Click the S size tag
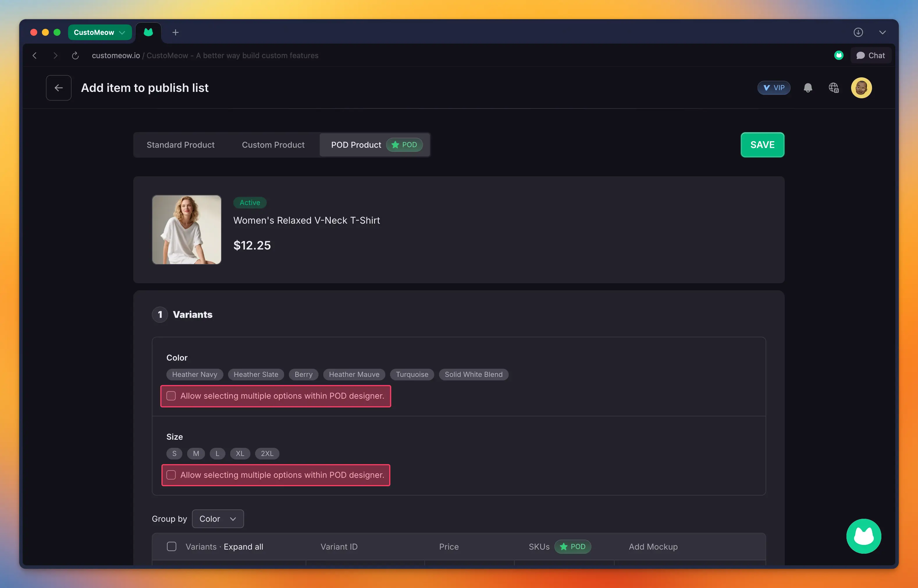This screenshot has height=588, width=918. click(x=174, y=453)
